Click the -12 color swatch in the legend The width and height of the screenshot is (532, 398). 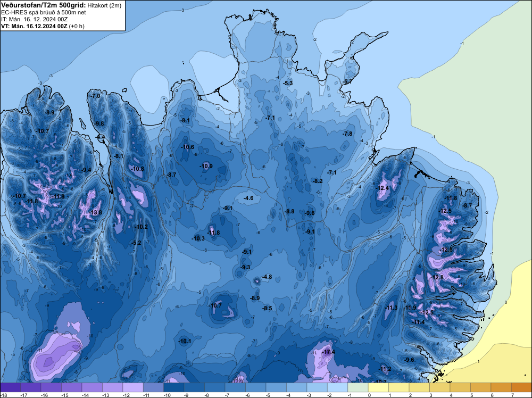(133, 387)
